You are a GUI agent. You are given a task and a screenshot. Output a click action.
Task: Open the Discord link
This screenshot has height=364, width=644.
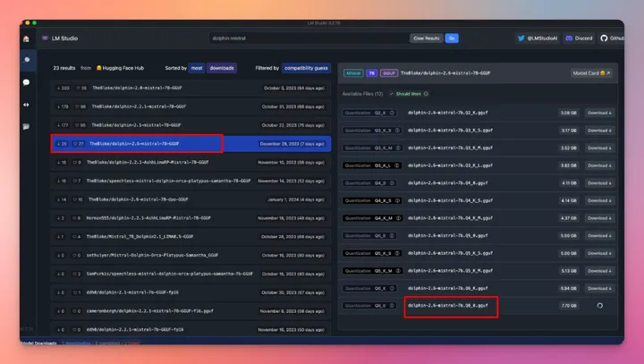pos(579,38)
